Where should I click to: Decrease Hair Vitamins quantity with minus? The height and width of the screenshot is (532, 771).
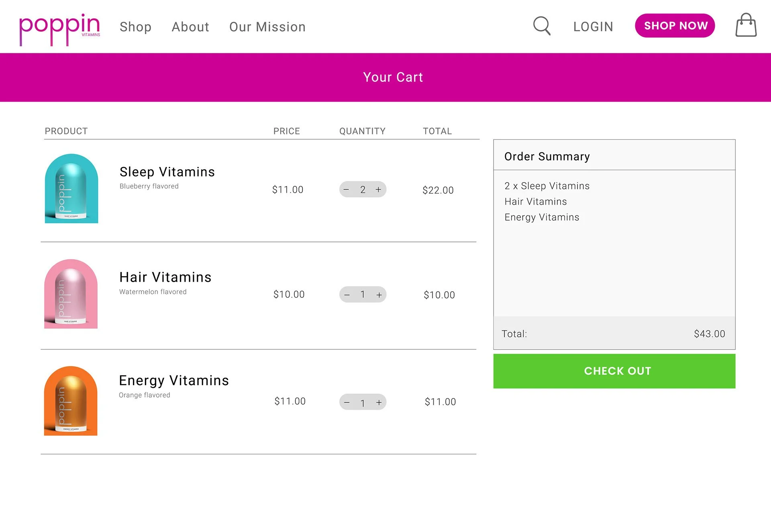point(347,295)
